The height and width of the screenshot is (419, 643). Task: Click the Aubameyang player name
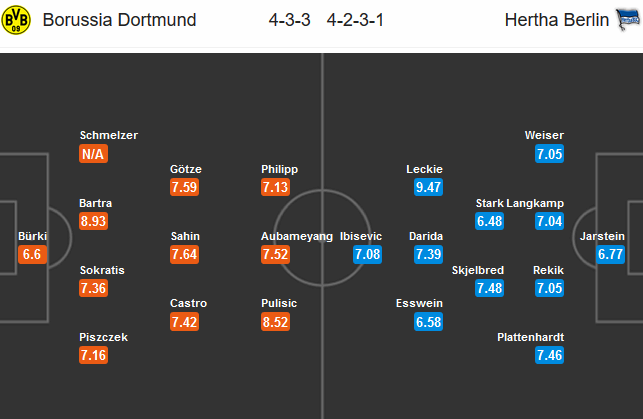point(297,236)
